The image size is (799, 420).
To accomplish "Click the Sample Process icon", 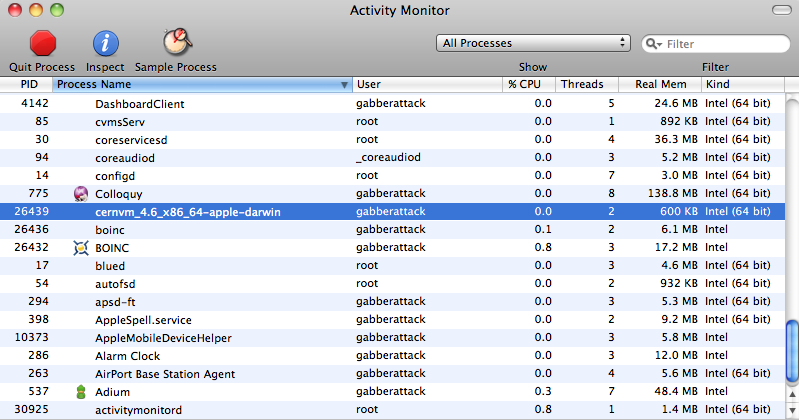I will click(x=177, y=42).
